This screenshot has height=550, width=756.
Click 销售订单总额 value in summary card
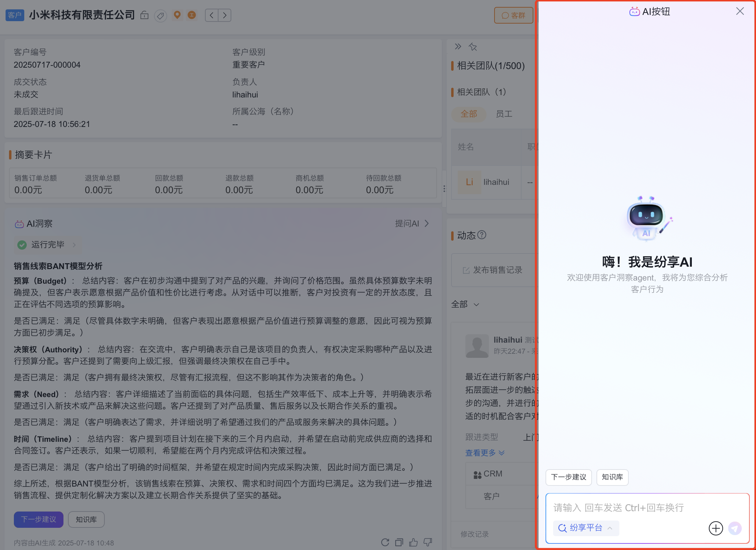[28, 190]
